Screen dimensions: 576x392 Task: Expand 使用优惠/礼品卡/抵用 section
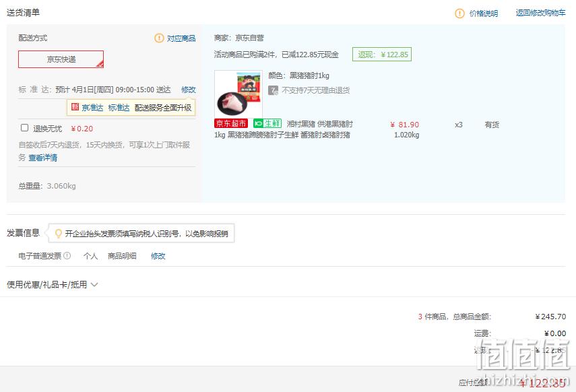(52, 285)
